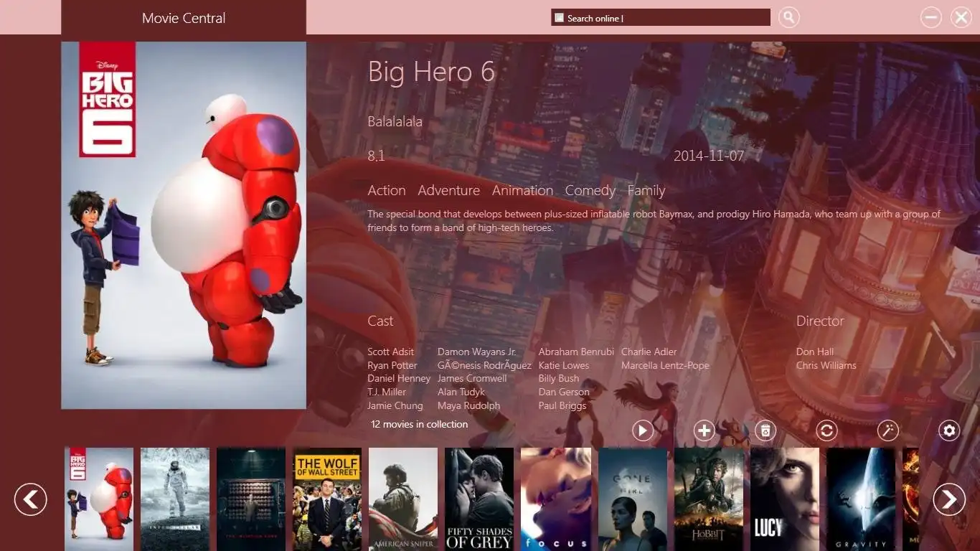This screenshot has height=551, width=980.
Task: Click the search text field
Action: (661, 17)
